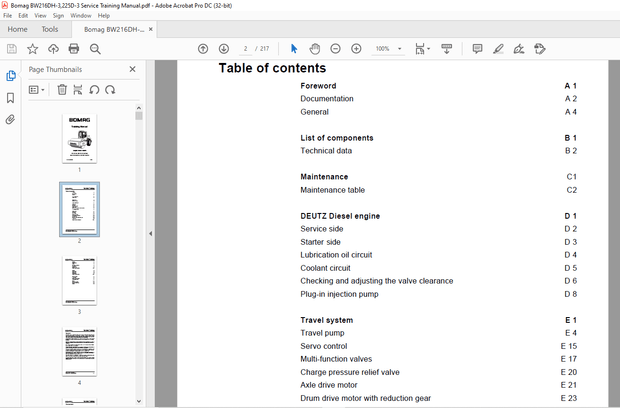Click the read mode scroll icon

[447, 49]
